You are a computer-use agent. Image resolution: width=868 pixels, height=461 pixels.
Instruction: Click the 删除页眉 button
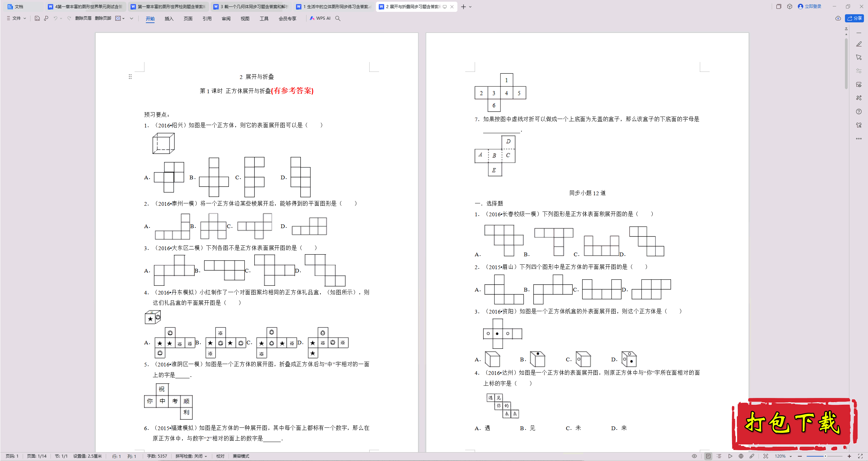(83, 18)
